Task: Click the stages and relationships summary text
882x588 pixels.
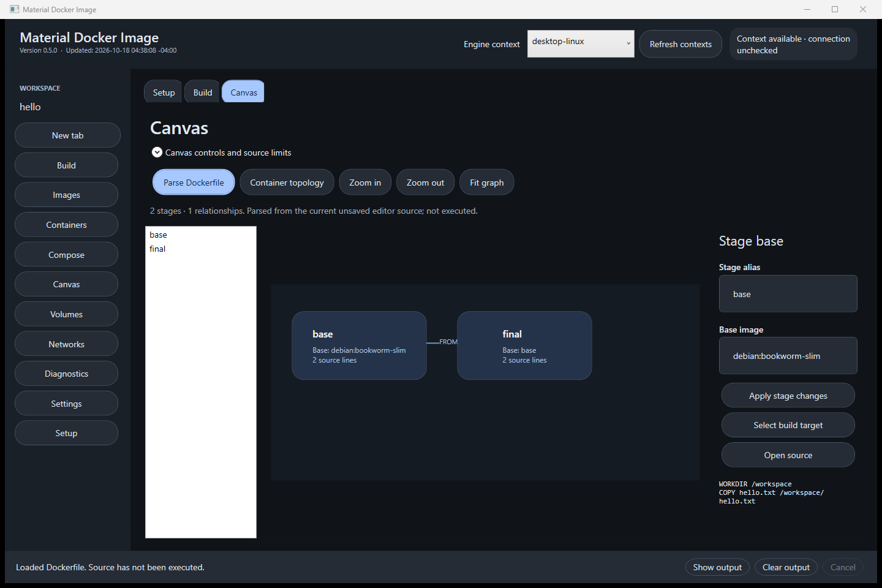Action: point(314,211)
